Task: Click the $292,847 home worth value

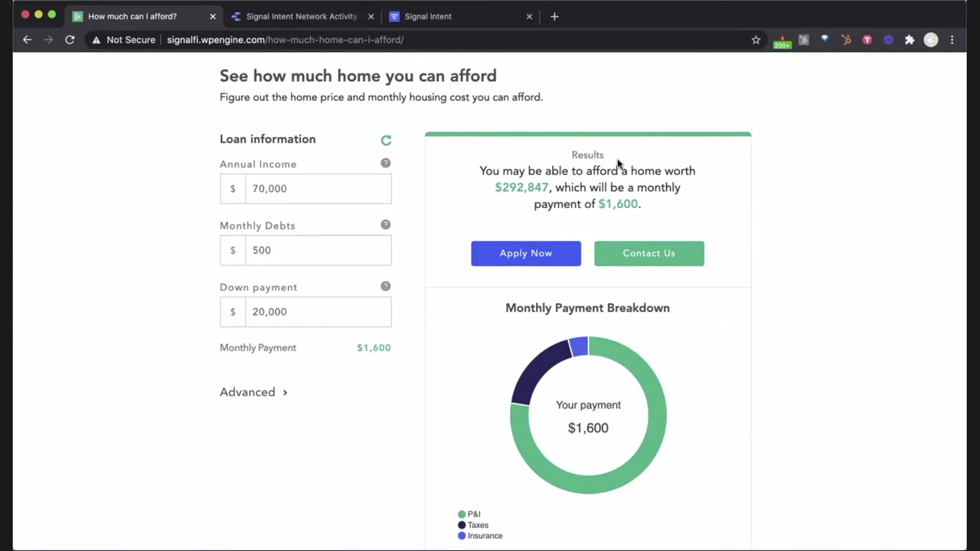Action: 521,187
